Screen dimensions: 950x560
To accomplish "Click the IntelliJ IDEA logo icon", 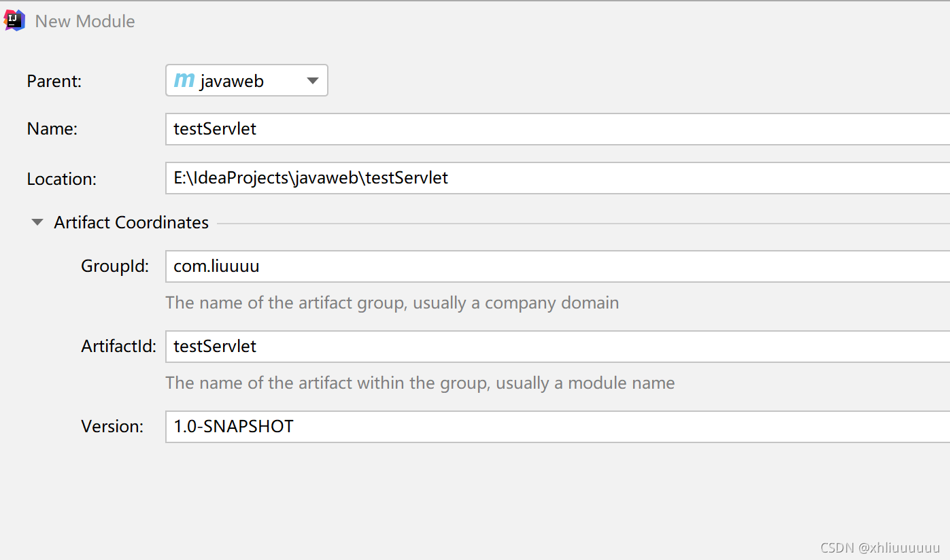I will [15, 20].
